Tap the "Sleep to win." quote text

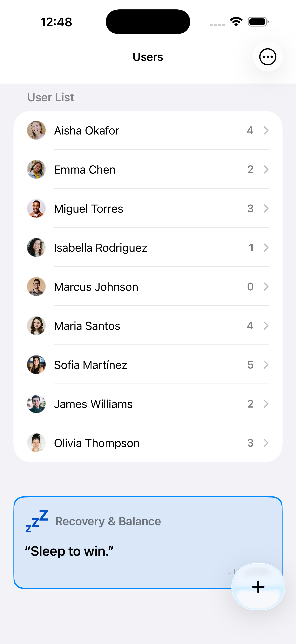click(69, 551)
